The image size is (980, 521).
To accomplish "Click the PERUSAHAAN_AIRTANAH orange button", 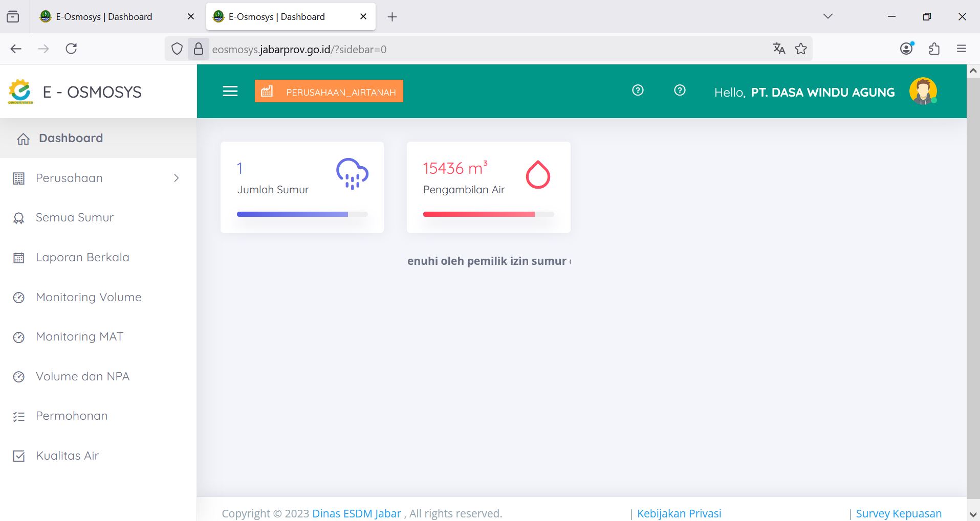I will pos(329,92).
